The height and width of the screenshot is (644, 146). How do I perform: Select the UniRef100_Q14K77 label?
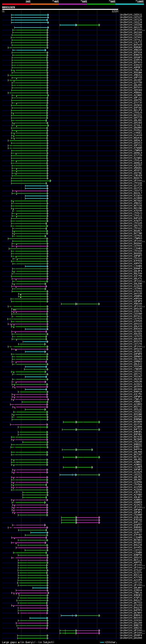tap(131, 532)
